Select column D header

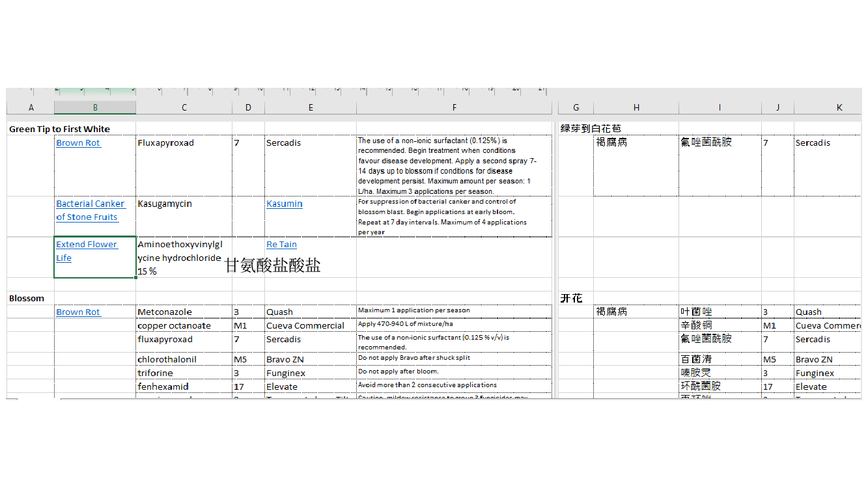coord(248,107)
